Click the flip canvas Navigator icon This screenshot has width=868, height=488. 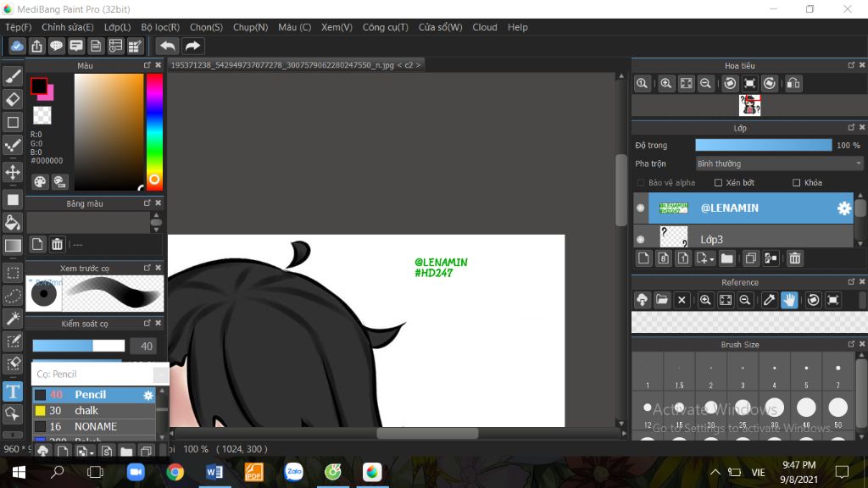click(x=793, y=84)
